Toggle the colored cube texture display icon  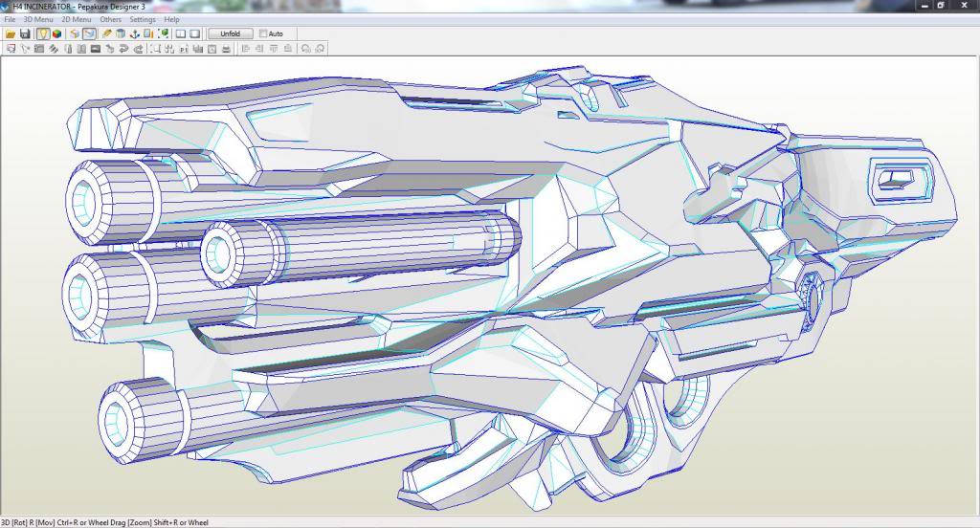pyautogui.click(x=56, y=33)
